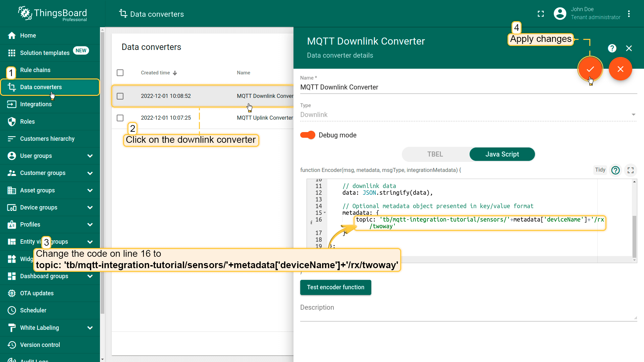This screenshot has height=362, width=644.
Task: Open the Type dropdown showing Downlink
Action: point(468,115)
